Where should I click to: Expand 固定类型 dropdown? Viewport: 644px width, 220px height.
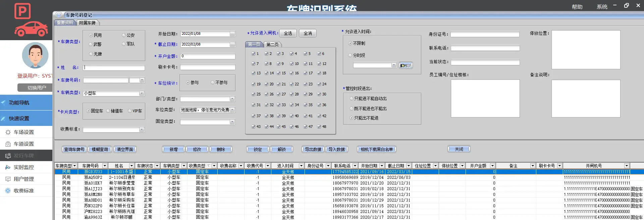[x=232, y=122]
